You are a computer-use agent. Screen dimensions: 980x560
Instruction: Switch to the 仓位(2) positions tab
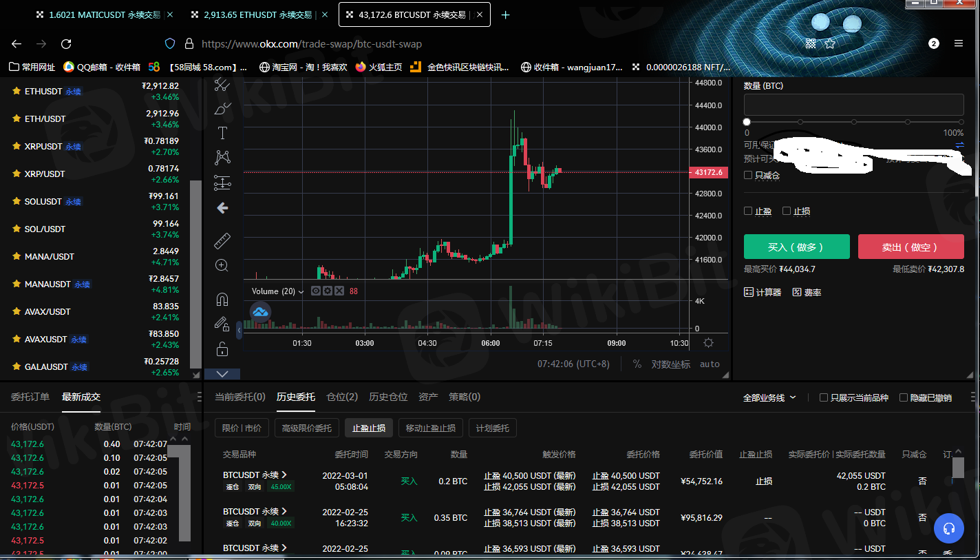click(342, 397)
